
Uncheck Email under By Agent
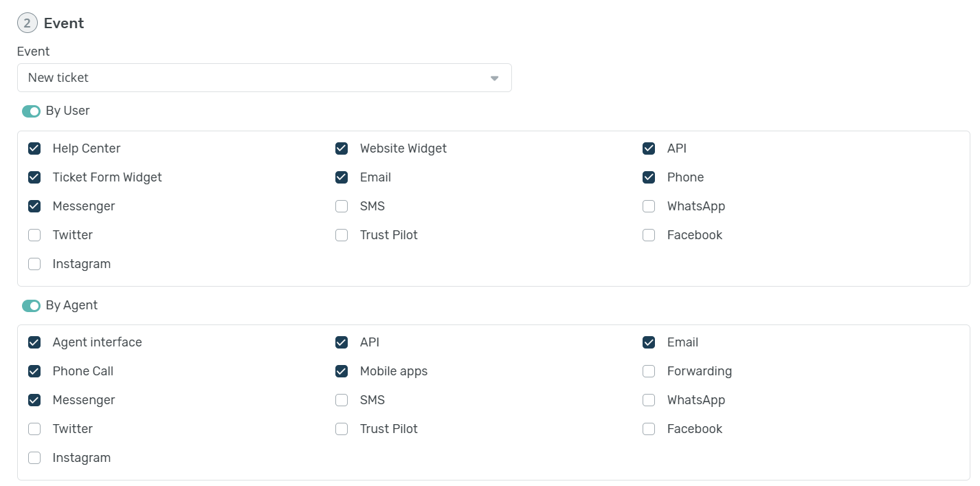(x=649, y=342)
